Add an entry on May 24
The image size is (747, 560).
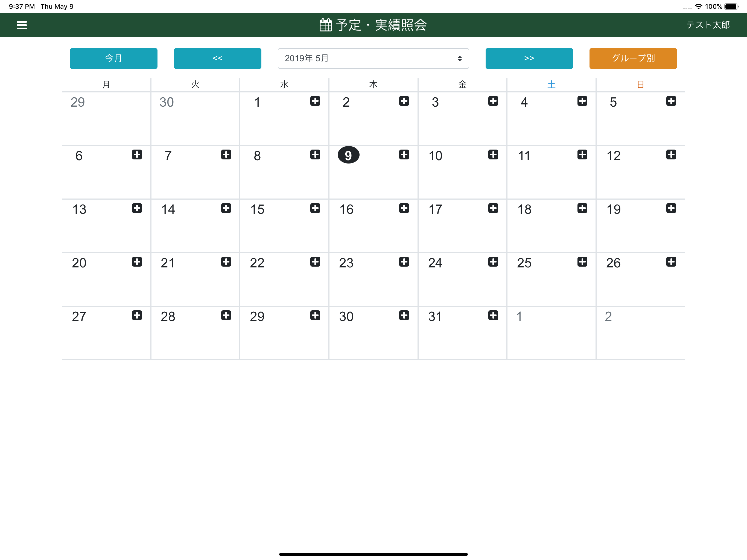pos(493,262)
